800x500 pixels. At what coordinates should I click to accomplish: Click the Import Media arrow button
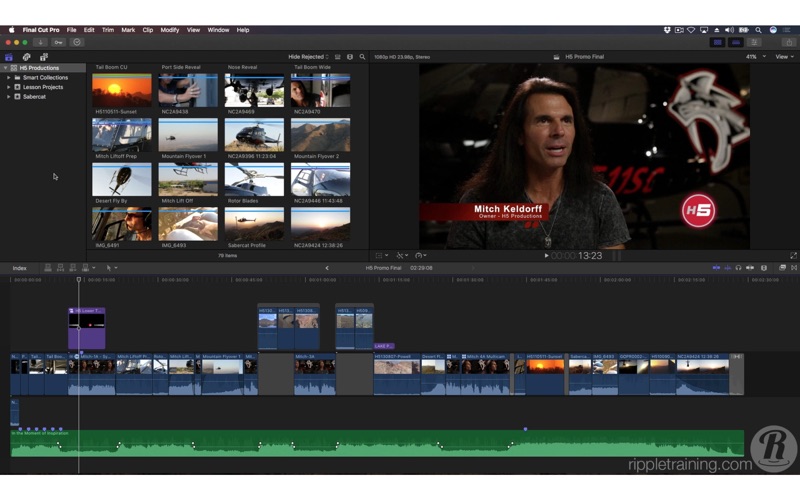click(40, 42)
